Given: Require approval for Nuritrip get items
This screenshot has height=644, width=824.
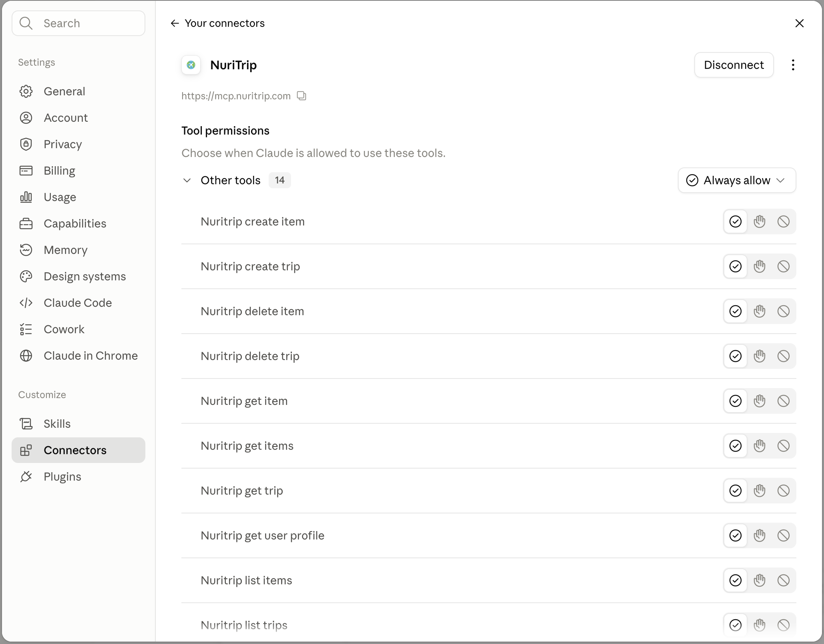Looking at the screenshot, I should click(759, 446).
